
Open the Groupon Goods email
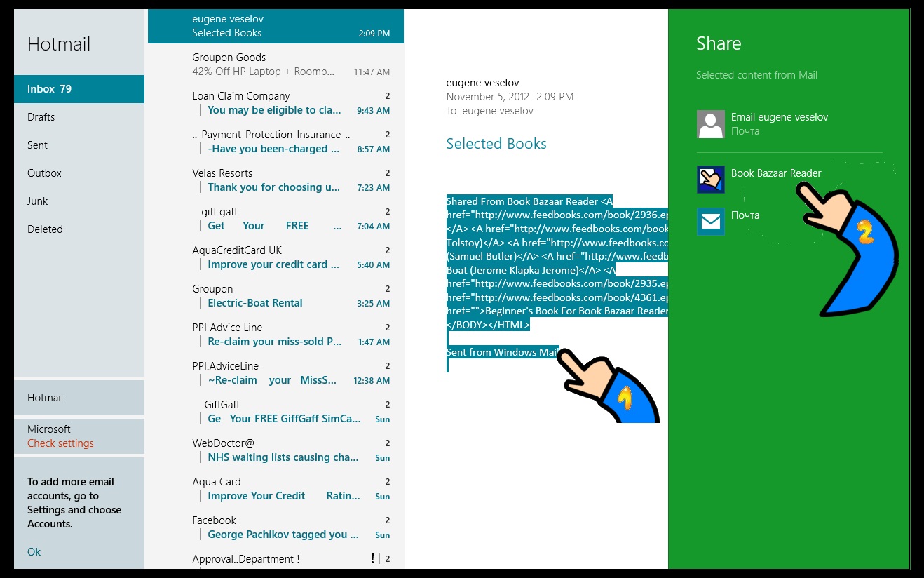click(276, 65)
